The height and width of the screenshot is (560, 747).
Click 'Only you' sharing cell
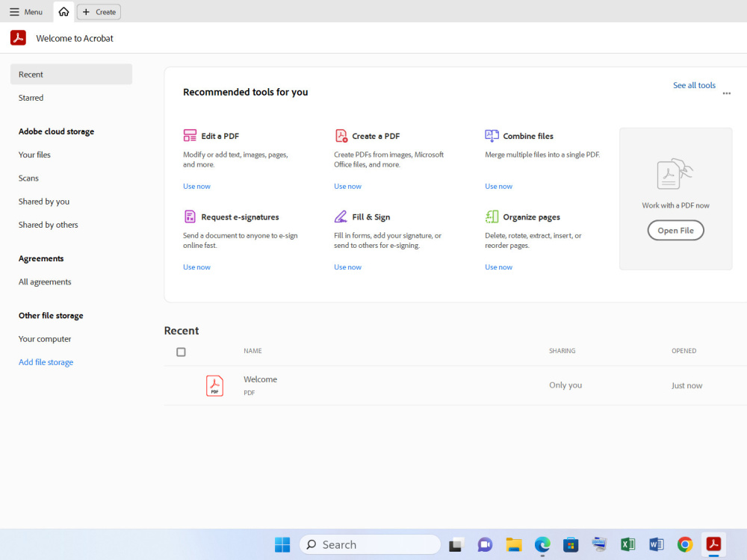click(565, 385)
